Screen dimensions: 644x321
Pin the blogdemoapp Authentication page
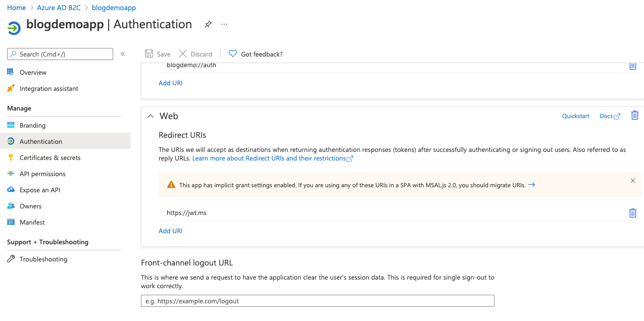point(208,24)
